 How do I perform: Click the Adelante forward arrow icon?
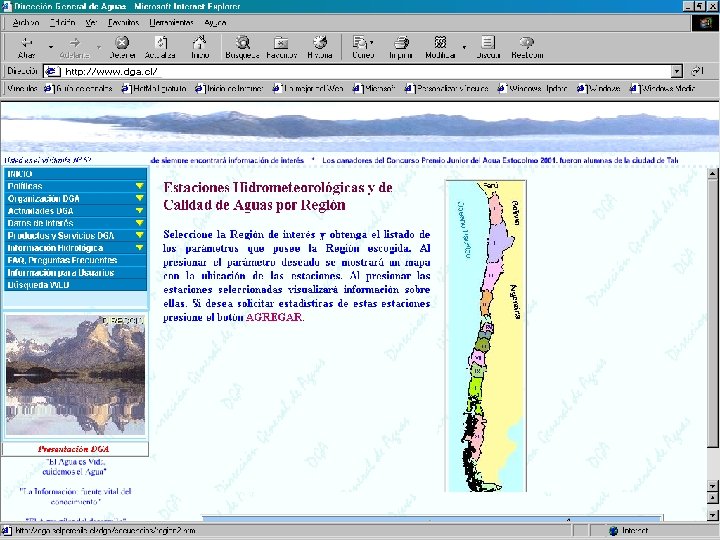(x=74, y=43)
